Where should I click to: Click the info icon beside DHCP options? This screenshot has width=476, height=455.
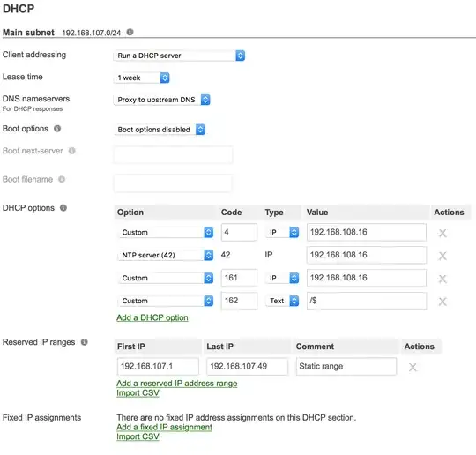(x=63, y=208)
